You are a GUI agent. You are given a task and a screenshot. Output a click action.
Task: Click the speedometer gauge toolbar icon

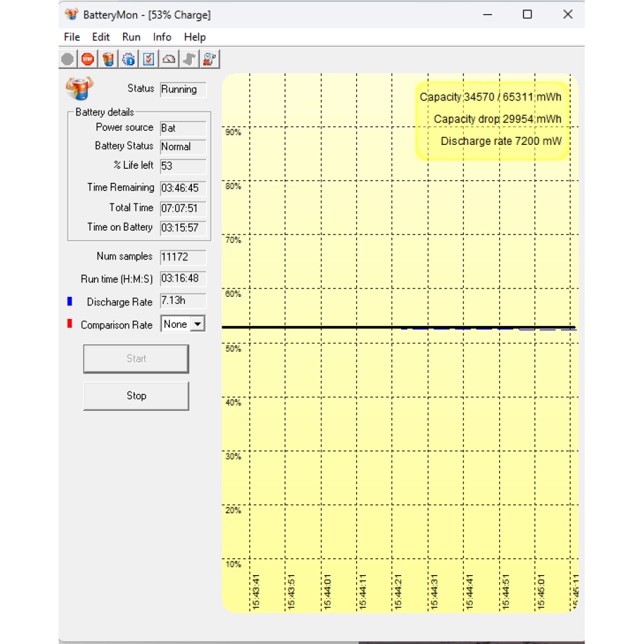click(169, 59)
